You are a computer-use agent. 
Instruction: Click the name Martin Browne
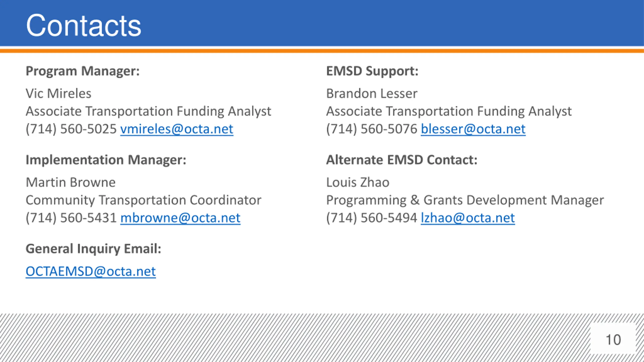(x=71, y=182)
